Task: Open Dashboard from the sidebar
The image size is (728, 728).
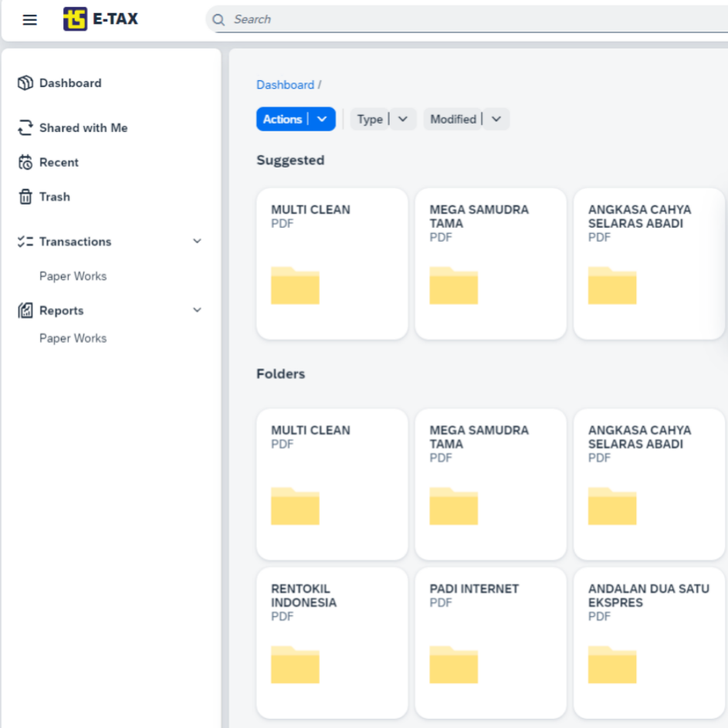Action: (x=69, y=83)
